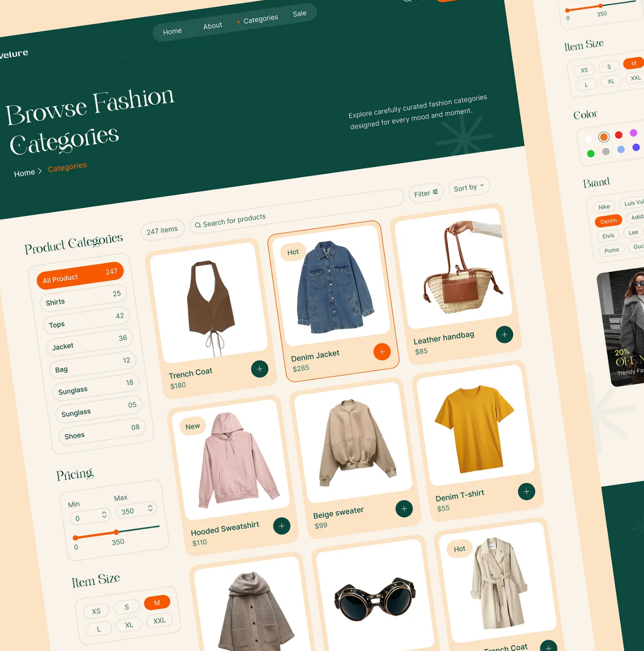Click orange plus on Denim Jacket card
Image resolution: width=644 pixels, height=651 pixels.
[382, 352]
